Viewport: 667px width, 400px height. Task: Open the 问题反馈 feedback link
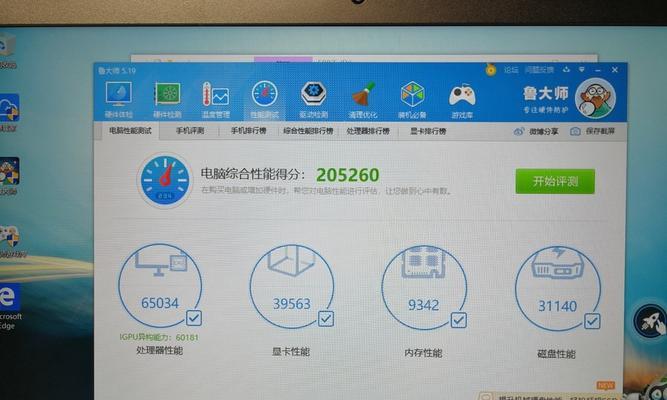539,70
